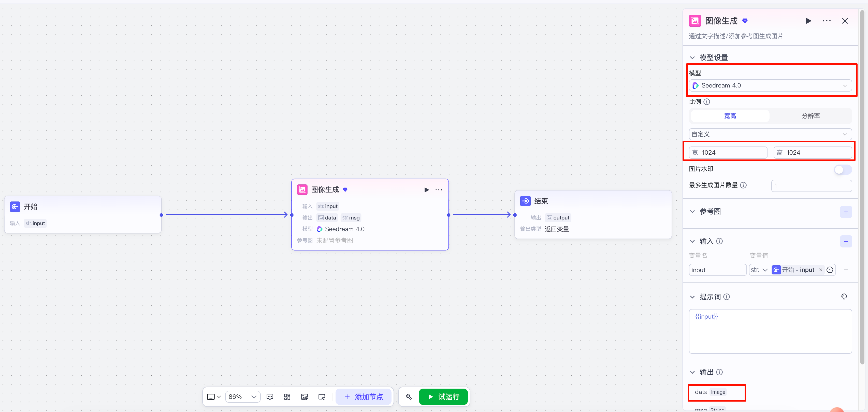Open more options in 图像生成 panel header
Image resolution: width=868 pixels, height=412 pixels.
click(x=827, y=21)
